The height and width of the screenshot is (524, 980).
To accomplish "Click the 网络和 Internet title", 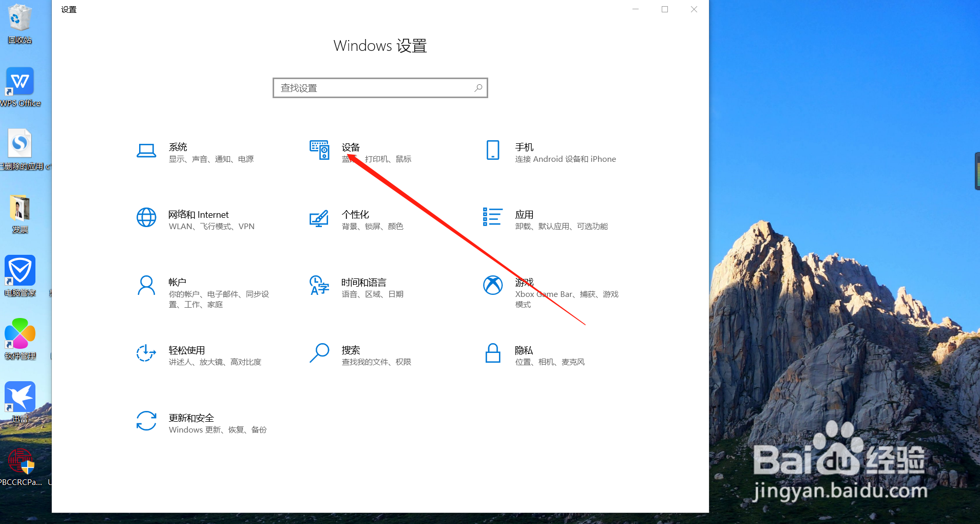I will 199,214.
